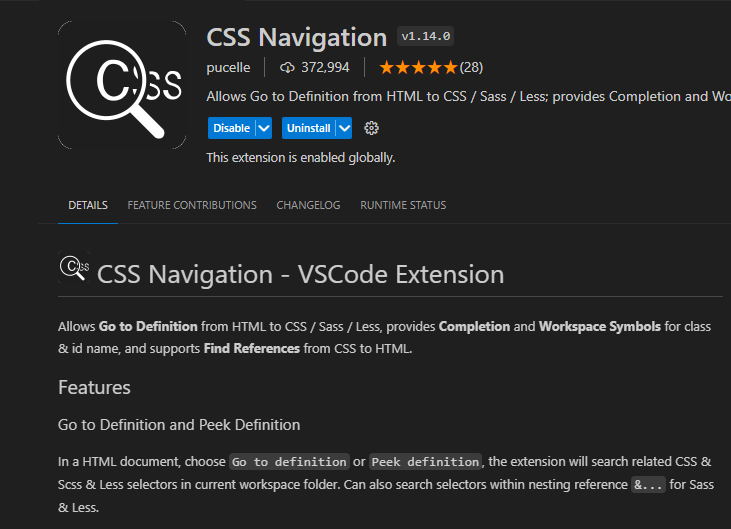
Task: Click the CSS Navigation extension title
Action: pyautogui.click(x=297, y=37)
